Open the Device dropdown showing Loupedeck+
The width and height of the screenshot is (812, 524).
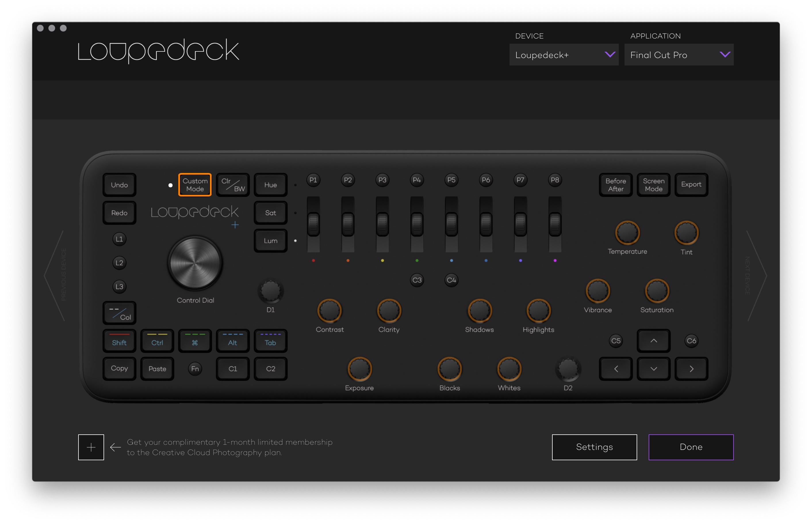pyautogui.click(x=564, y=55)
